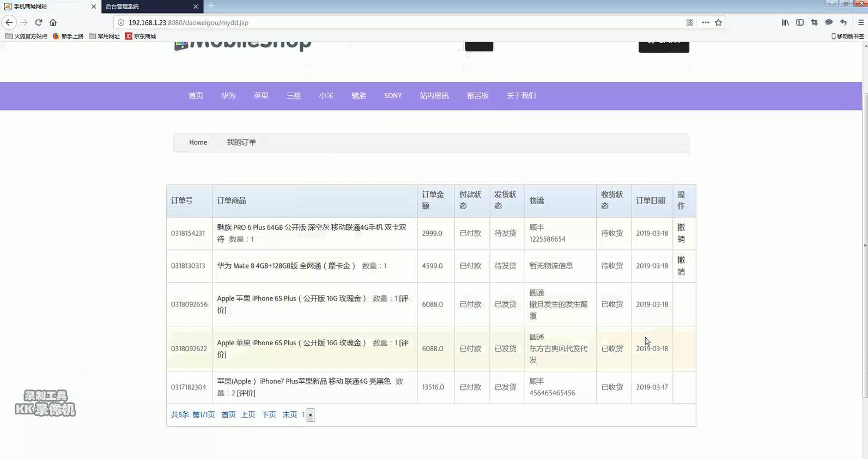This screenshot has height=459, width=868.
Task: Open the 三星 category
Action: tap(294, 95)
